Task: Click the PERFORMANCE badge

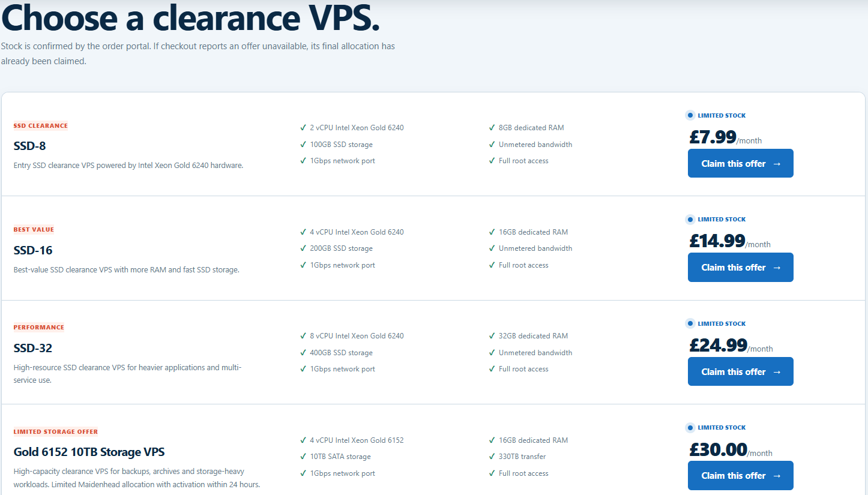Action: [38, 328]
